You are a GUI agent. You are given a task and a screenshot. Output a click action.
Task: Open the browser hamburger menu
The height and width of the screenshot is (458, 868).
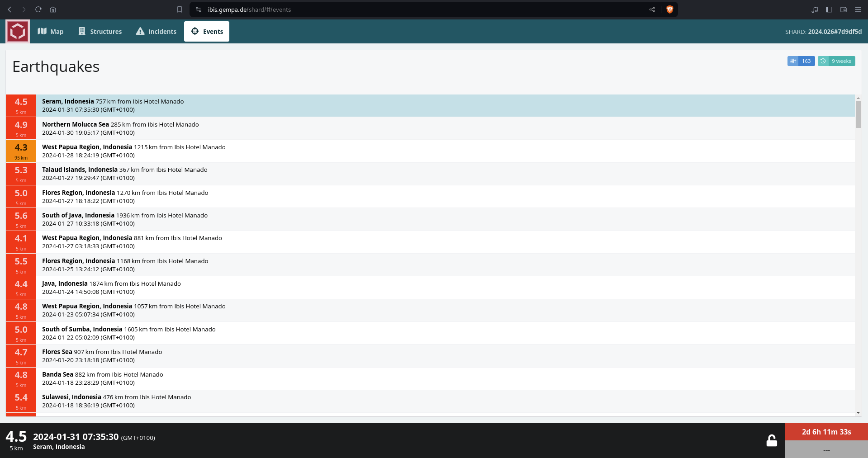pos(858,9)
